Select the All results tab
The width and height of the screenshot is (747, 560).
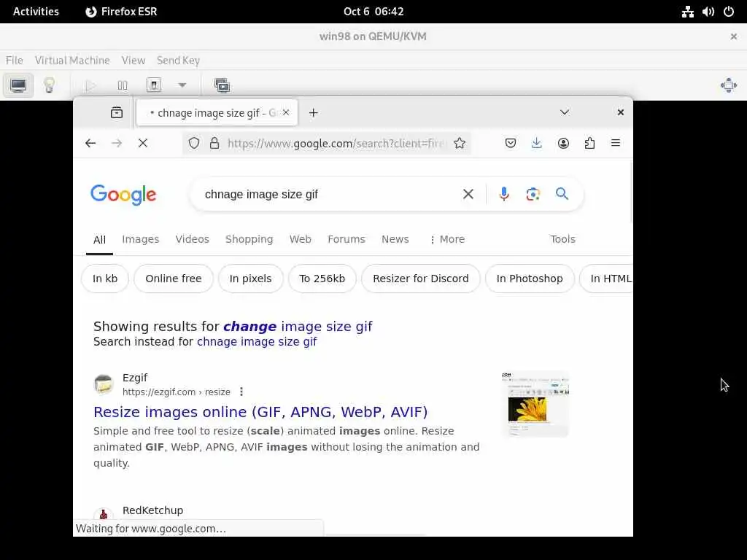(x=99, y=239)
